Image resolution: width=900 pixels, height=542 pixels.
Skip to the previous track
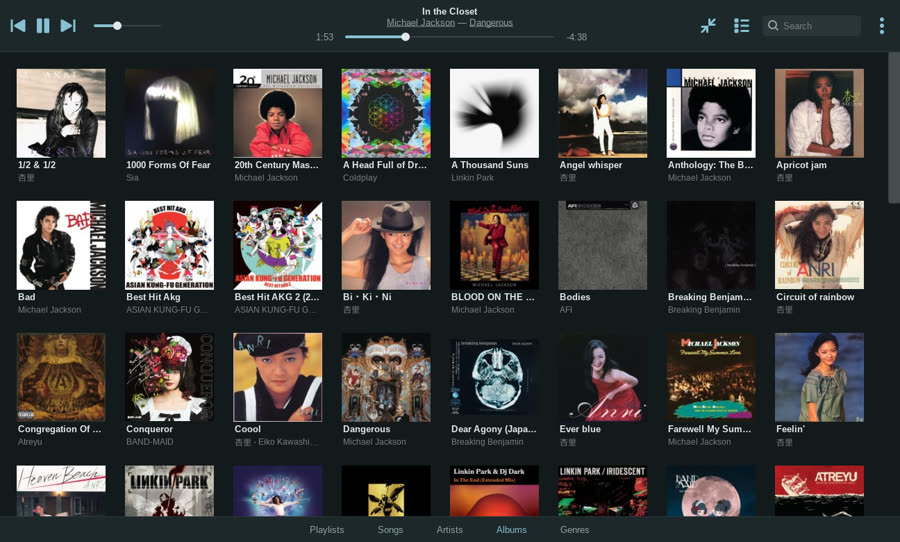[18, 26]
